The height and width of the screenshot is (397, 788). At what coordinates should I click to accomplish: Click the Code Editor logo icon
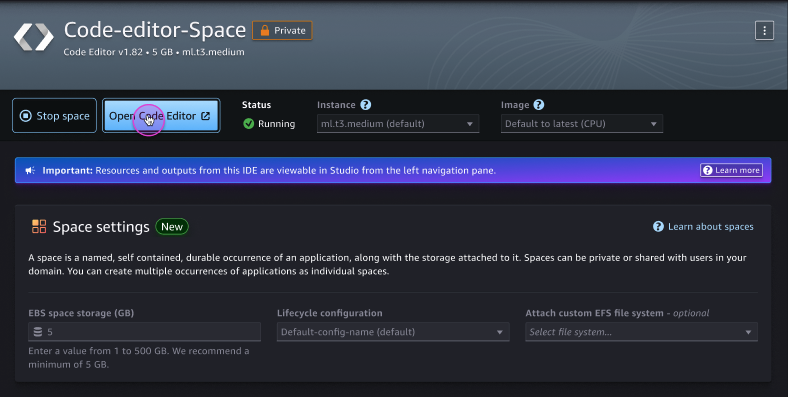[x=34, y=37]
